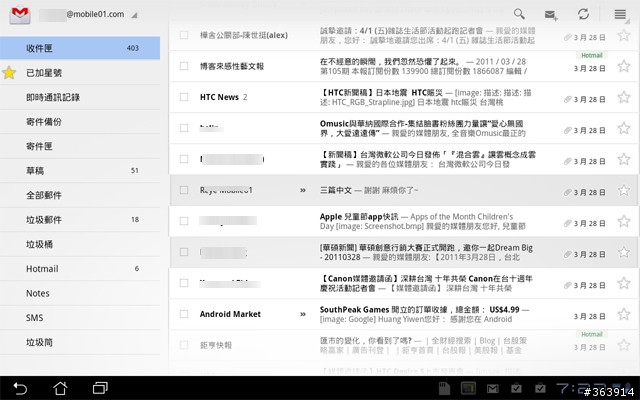The image size is (640, 400).
Task: Open the 即時通訊記錄 chats label
Action: [x=80, y=97]
